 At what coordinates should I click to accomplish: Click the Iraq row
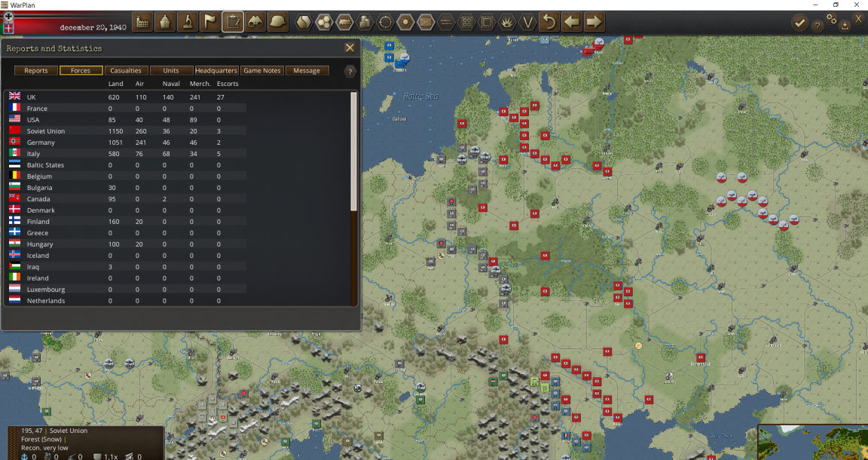coord(127,267)
